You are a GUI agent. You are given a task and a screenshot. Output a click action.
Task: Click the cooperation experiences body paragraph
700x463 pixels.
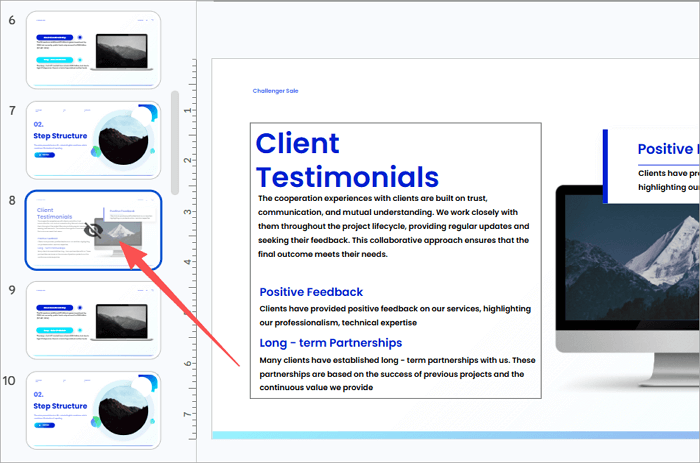[394, 226]
